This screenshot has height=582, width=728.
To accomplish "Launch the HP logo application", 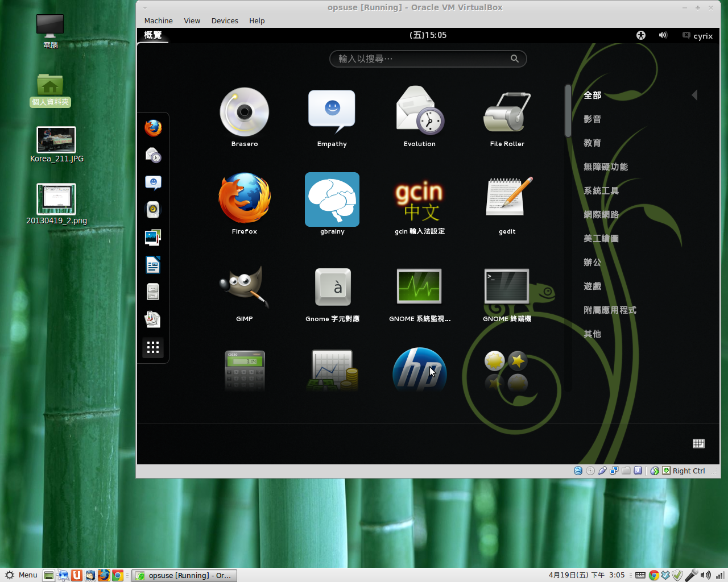I will tap(420, 370).
